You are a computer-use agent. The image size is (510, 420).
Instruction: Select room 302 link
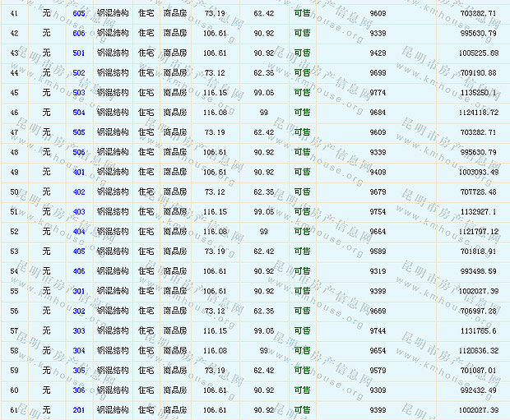click(x=79, y=312)
